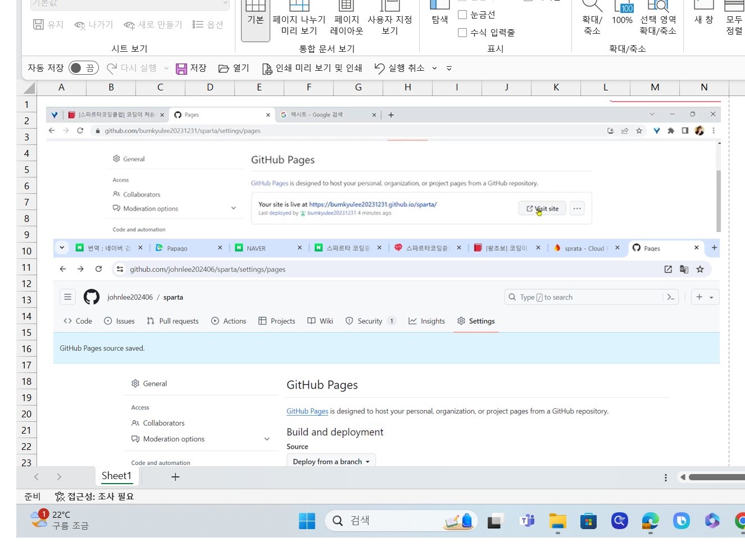The width and height of the screenshot is (745, 560).
Task: Open File Explorer from the taskbar
Action: tap(558, 521)
